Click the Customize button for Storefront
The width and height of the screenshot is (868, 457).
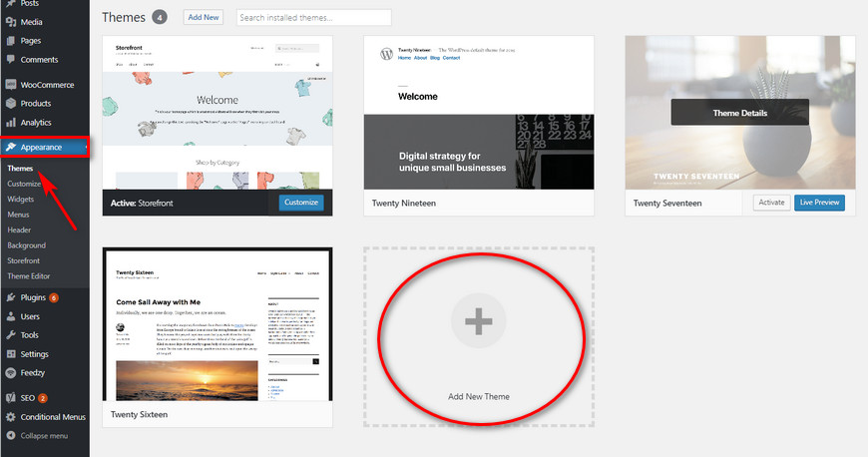tap(301, 203)
